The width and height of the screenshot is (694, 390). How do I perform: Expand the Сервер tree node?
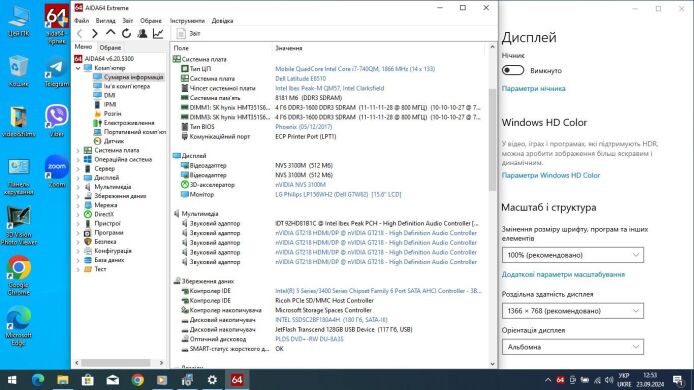pos(78,169)
